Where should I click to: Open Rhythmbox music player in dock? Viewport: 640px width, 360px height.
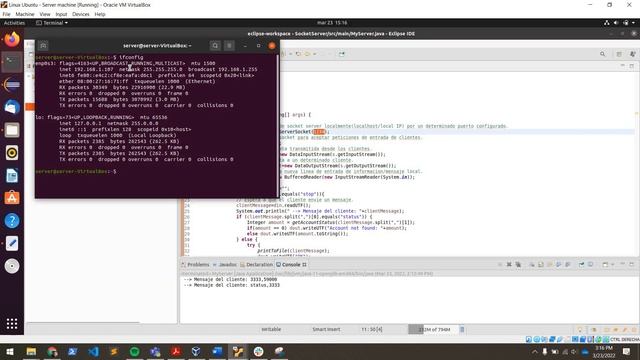pyautogui.click(x=12, y=153)
